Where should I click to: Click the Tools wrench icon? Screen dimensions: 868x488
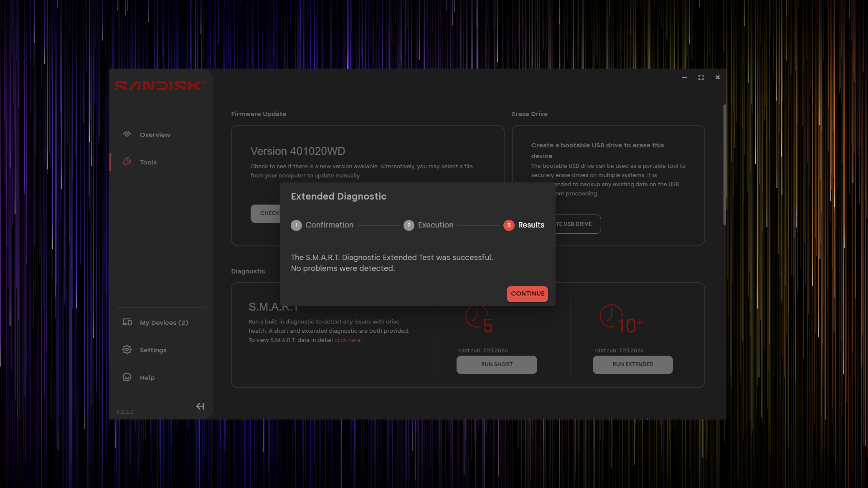coord(127,162)
